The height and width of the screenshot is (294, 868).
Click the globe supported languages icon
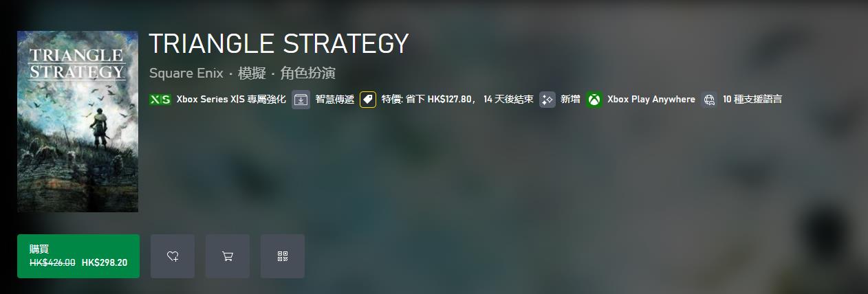pyautogui.click(x=709, y=100)
